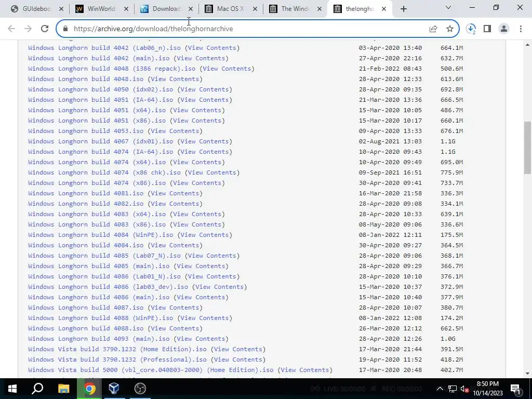Go back to previous page
532x399 pixels.
(x=11, y=29)
